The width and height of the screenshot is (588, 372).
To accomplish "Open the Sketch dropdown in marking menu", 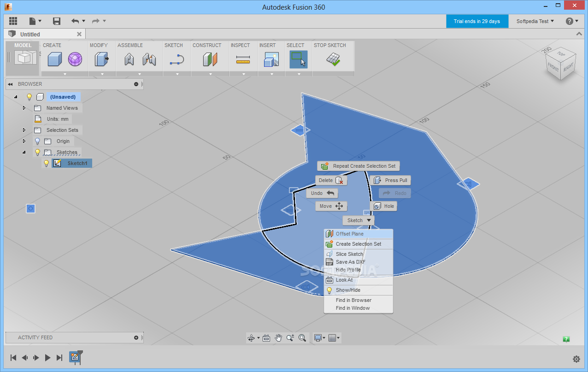I will pos(359,220).
